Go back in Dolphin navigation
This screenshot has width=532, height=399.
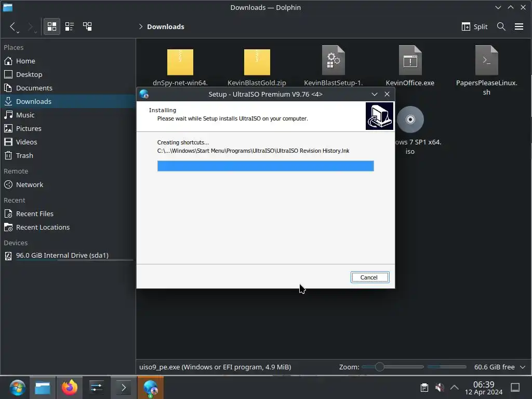12,26
